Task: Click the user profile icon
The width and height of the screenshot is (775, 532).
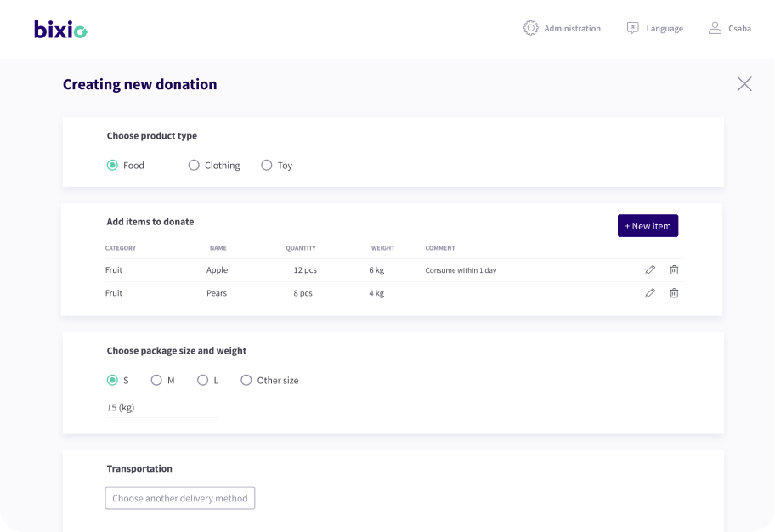Action: point(715,28)
